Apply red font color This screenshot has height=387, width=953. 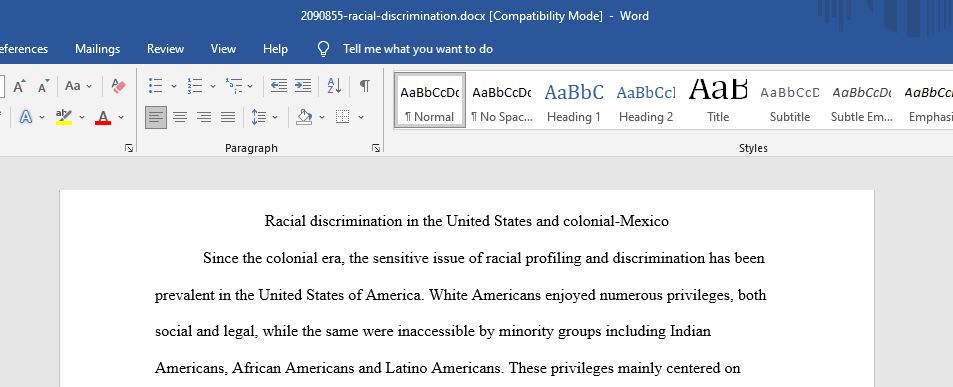click(x=103, y=117)
